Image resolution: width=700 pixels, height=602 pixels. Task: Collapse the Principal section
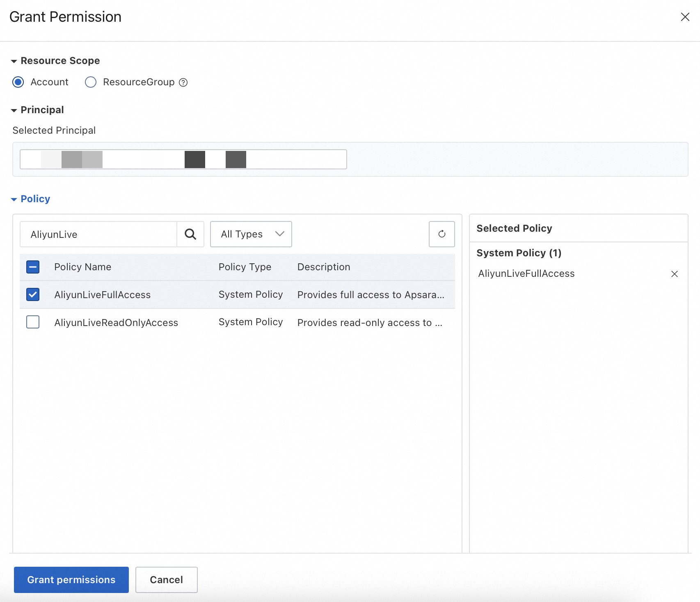pos(14,110)
